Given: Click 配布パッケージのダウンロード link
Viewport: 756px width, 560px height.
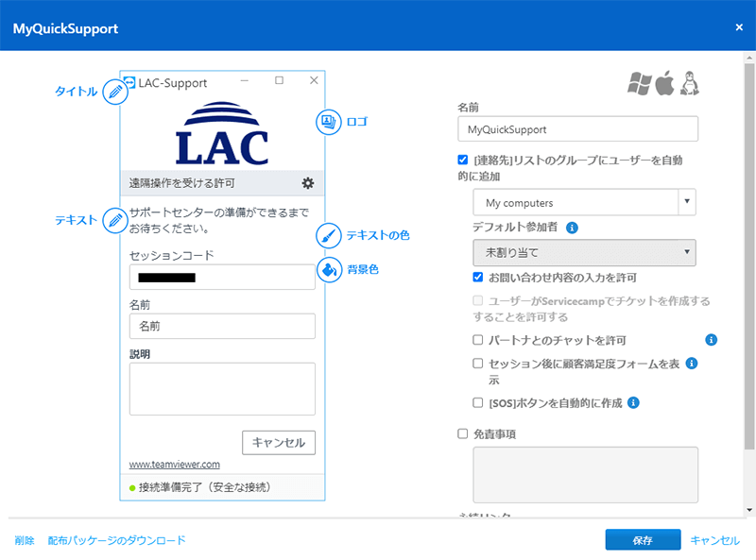Looking at the screenshot, I should 116,540.
